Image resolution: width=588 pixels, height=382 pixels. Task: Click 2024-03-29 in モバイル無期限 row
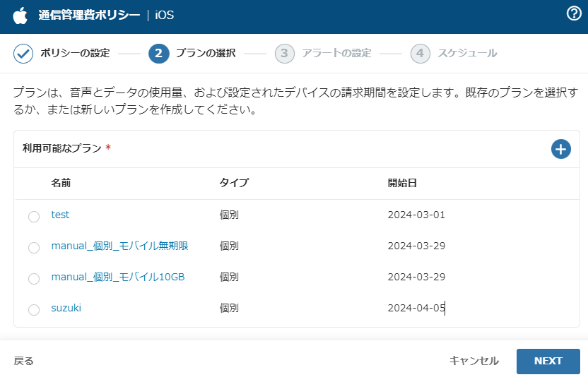416,246
